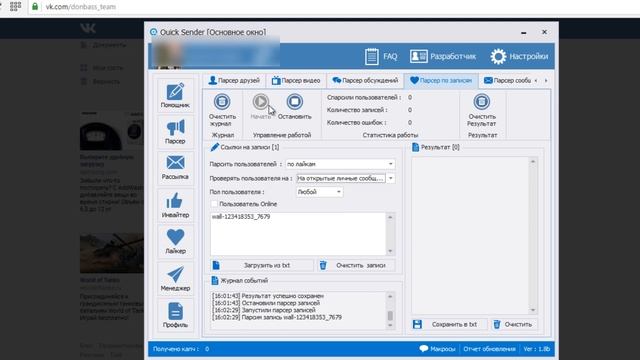Stop parsing with Остановить icon
The height and width of the screenshot is (360, 640).
coord(294,106)
